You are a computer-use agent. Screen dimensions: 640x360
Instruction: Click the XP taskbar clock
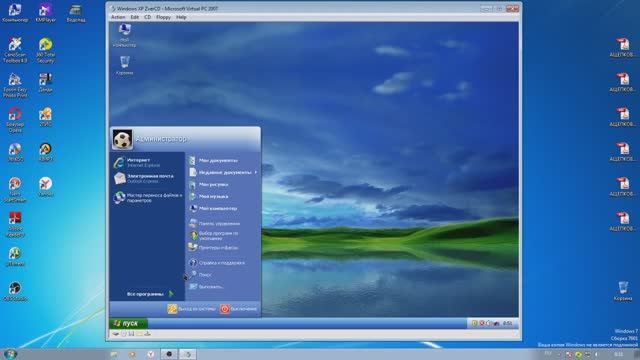tap(507, 323)
